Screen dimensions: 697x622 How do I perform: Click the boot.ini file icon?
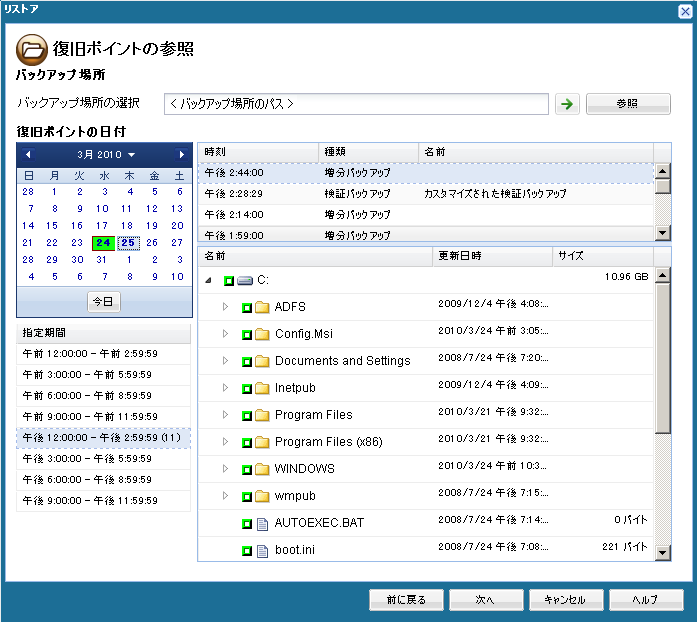click(x=262, y=551)
